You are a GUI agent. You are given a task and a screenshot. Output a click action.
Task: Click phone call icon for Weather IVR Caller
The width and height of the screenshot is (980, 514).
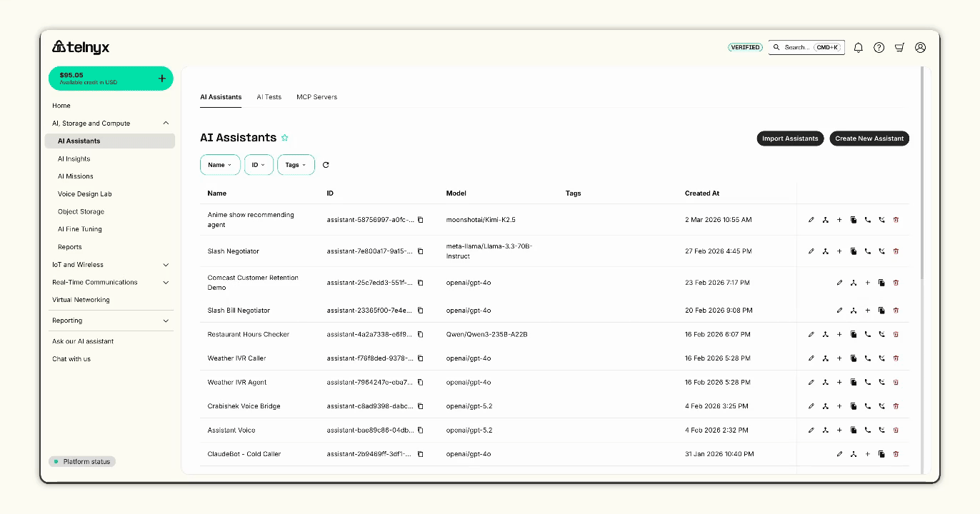point(868,358)
